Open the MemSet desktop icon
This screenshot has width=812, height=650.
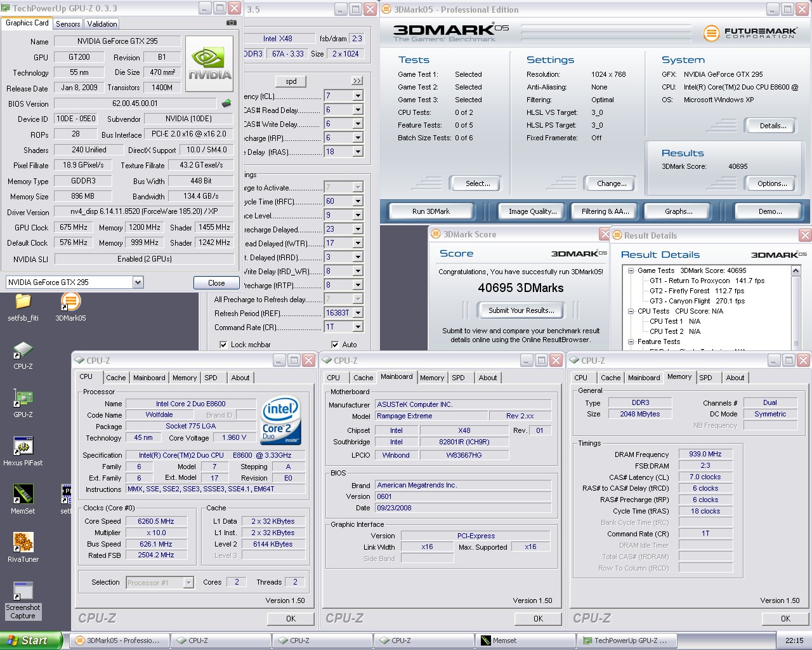(x=23, y=494)
